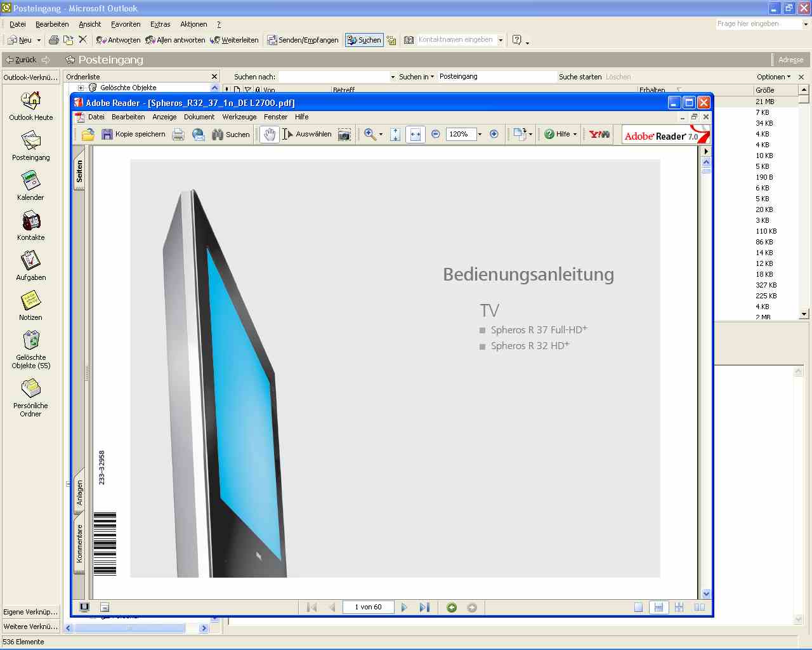Switch to single page layout view
812x650 pixels.
click(638, 607)
